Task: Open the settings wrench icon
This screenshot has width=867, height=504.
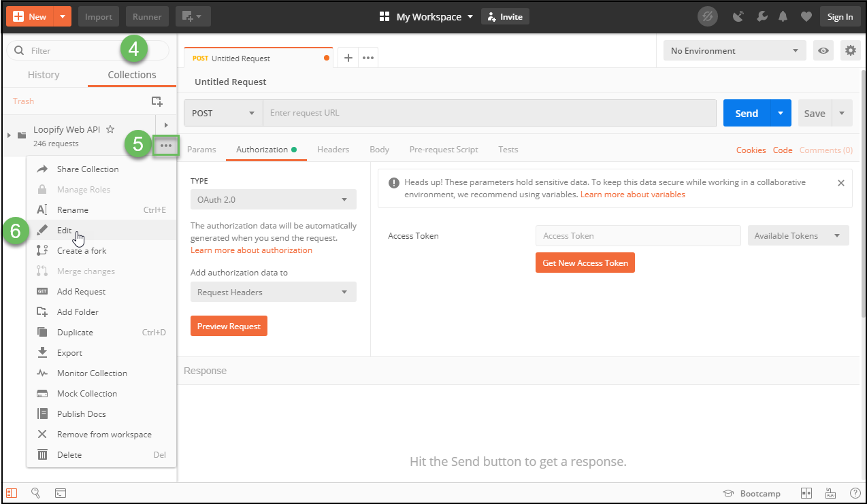Action: 762,16
